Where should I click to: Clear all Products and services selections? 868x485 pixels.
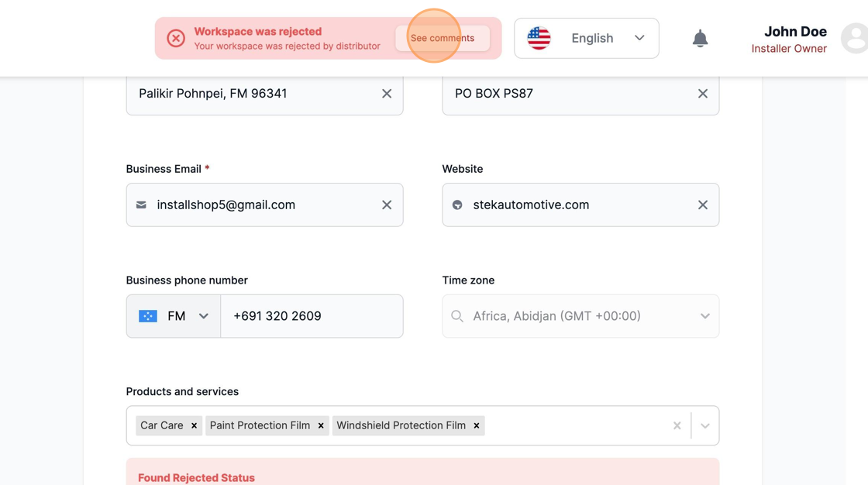click(677, 425)
